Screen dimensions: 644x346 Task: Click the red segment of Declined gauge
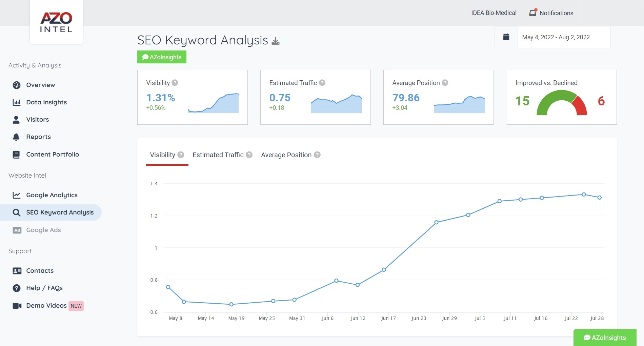(580, 107)
